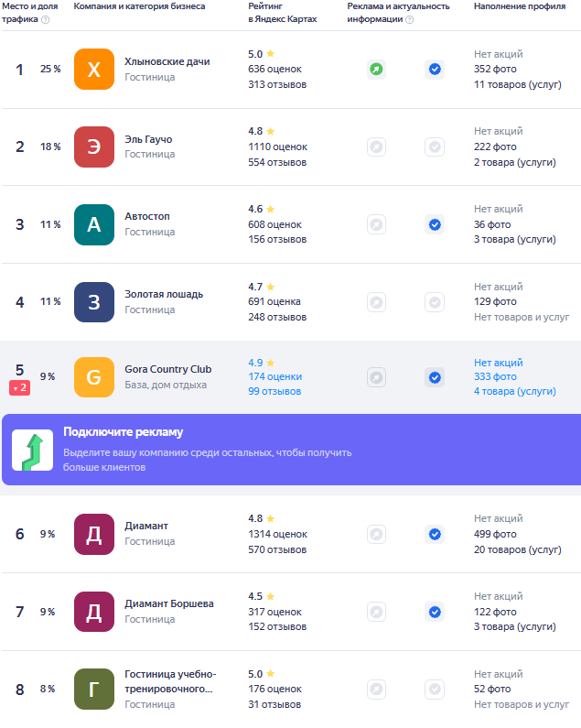
Task: Click green advertising arrow icon for Хлыновские дачи
Action: pos(376,70)
